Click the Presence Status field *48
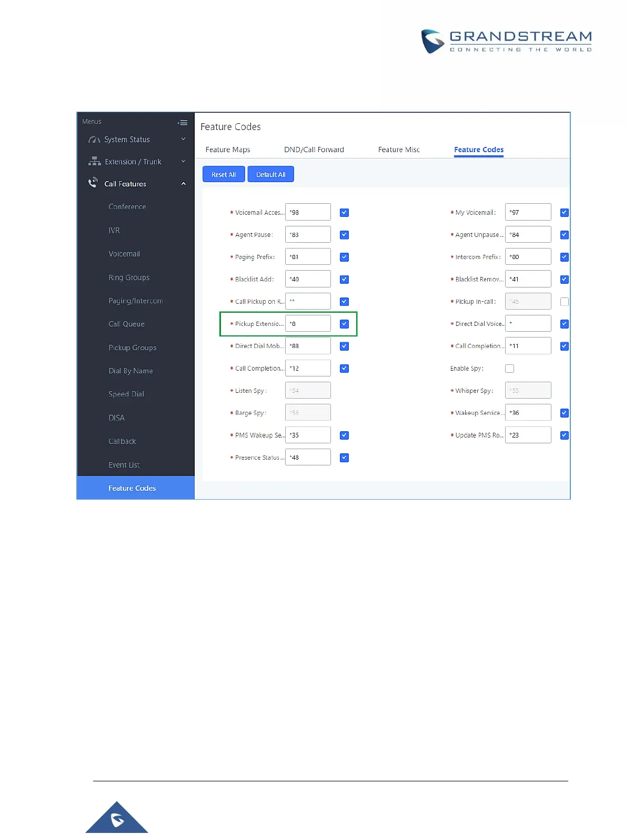This screenshot has height=834, width=644. click(x=308, y=457)
